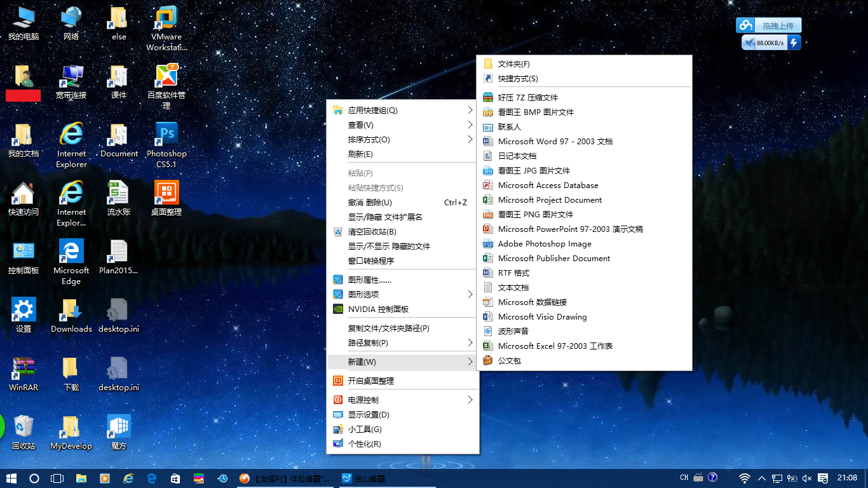The image size is (868, 488).
Task: Expand the 图形选项 submenu
Action: (403, 294)
